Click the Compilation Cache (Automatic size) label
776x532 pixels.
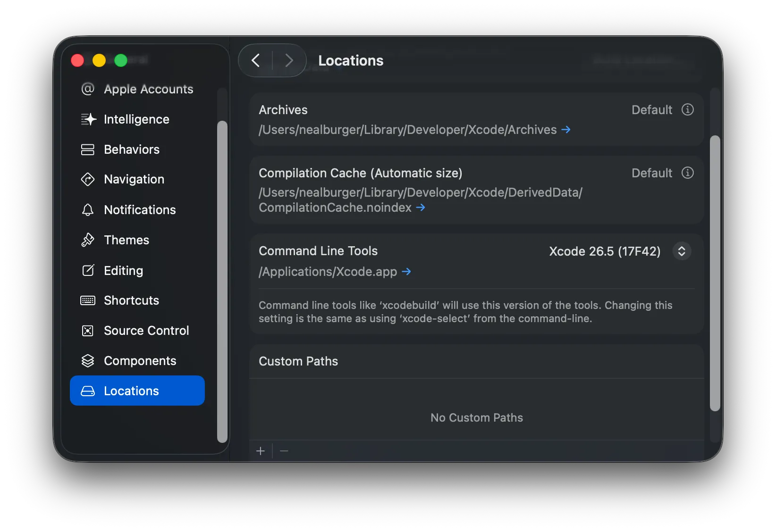(361, 173)
